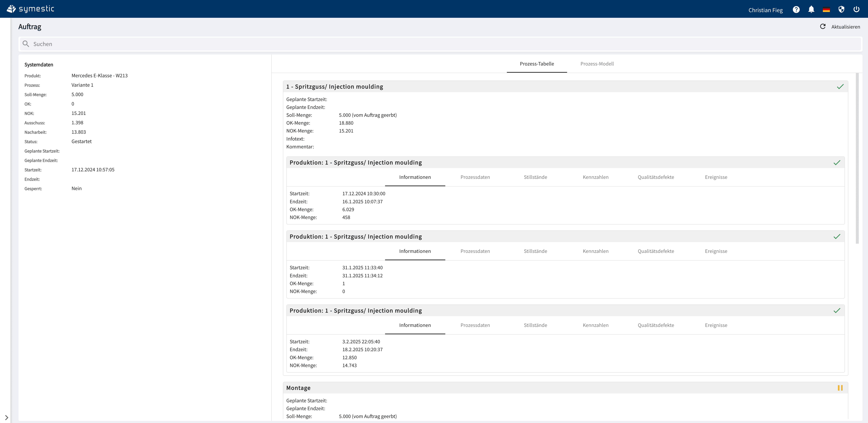Click status value Gestartet

click(82, 141)
